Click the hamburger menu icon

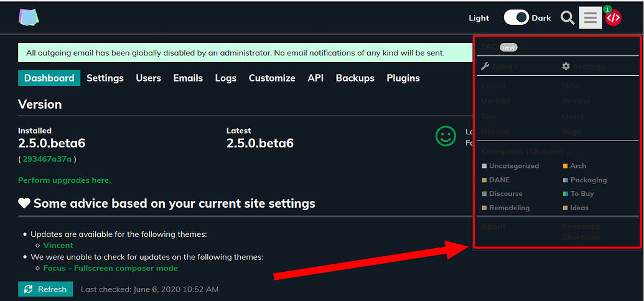pos(590,18)
